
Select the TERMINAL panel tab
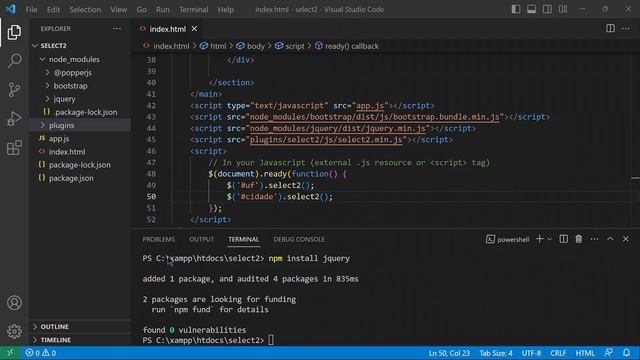pyautogui.click(x=244, y=240)
